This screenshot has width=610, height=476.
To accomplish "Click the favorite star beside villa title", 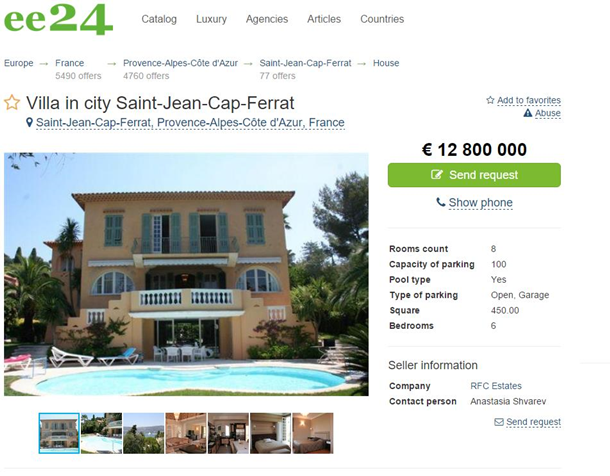I will 12,102.
